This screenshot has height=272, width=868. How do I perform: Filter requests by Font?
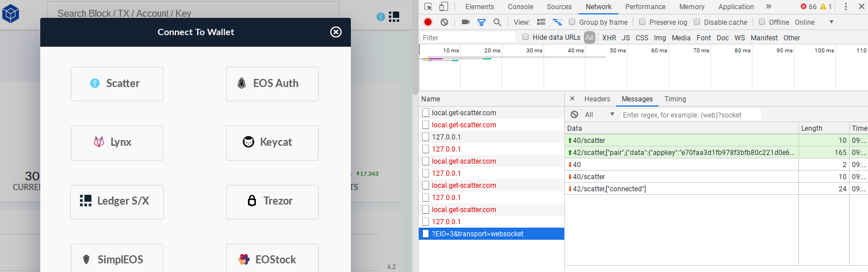(703, 37)
